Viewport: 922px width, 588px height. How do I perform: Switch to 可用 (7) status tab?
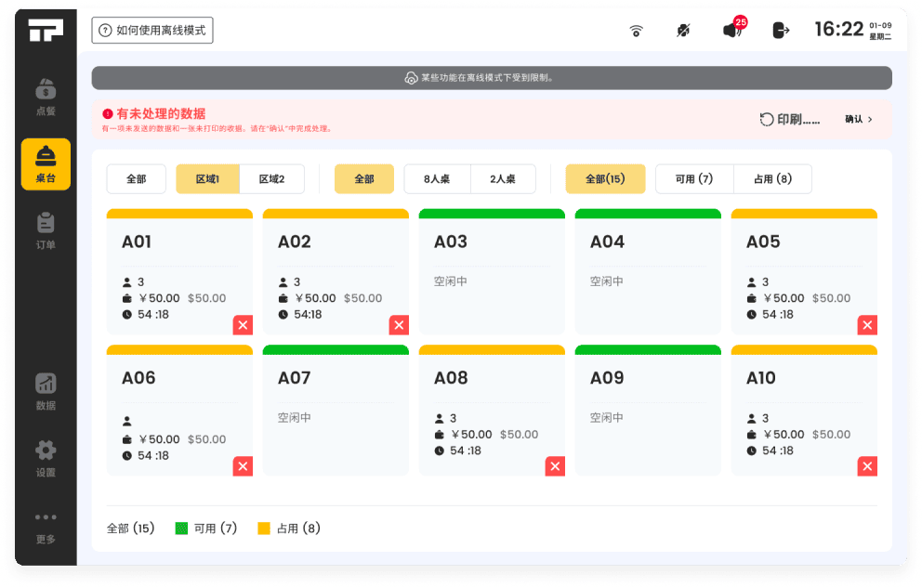pos(693,179)
